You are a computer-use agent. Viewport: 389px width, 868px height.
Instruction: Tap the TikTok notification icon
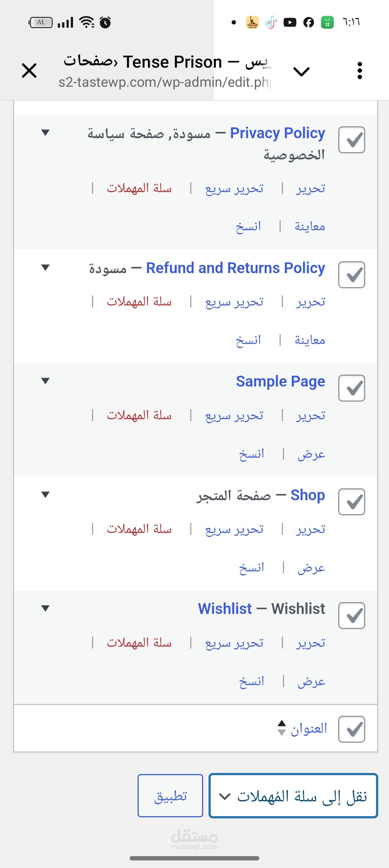(271, 23)
